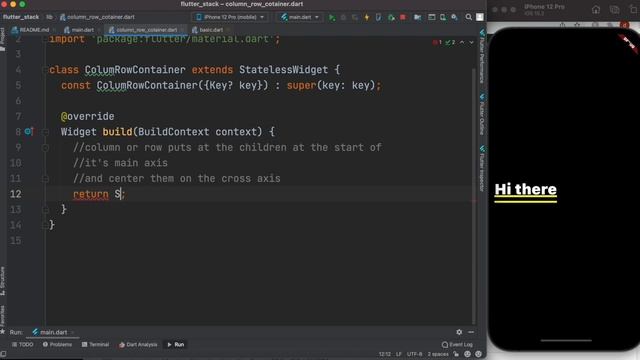The image size is (640, 360).
Task: Click lib breadcrumb folder
Action: (49, 17)
